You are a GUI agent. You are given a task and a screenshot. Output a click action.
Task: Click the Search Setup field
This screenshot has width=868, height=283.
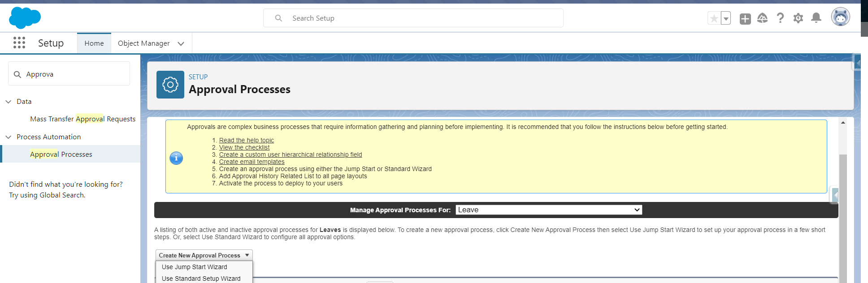point(412,18)
